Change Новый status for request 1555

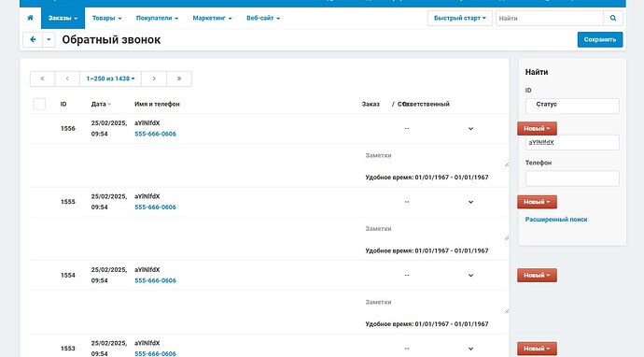pyautogui.click(x=537, y=202)
